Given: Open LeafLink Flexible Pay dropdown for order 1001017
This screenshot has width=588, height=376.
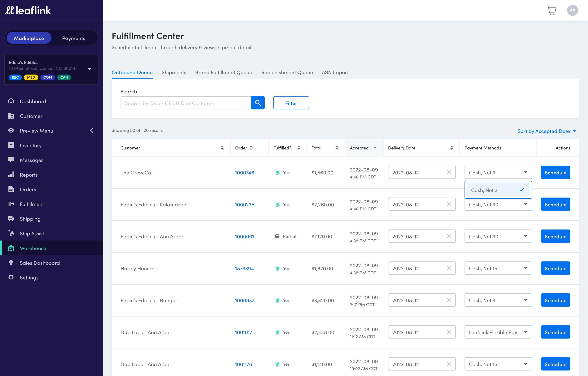Looking at the screenshot, I should click(x=498, y=332).
